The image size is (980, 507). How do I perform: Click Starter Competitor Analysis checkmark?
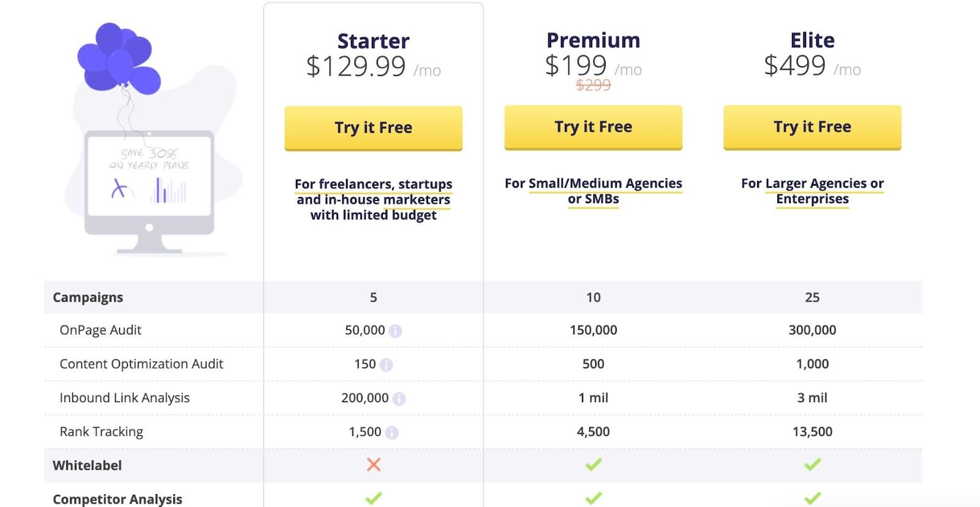pyautogui.click(x=374, y=498)
